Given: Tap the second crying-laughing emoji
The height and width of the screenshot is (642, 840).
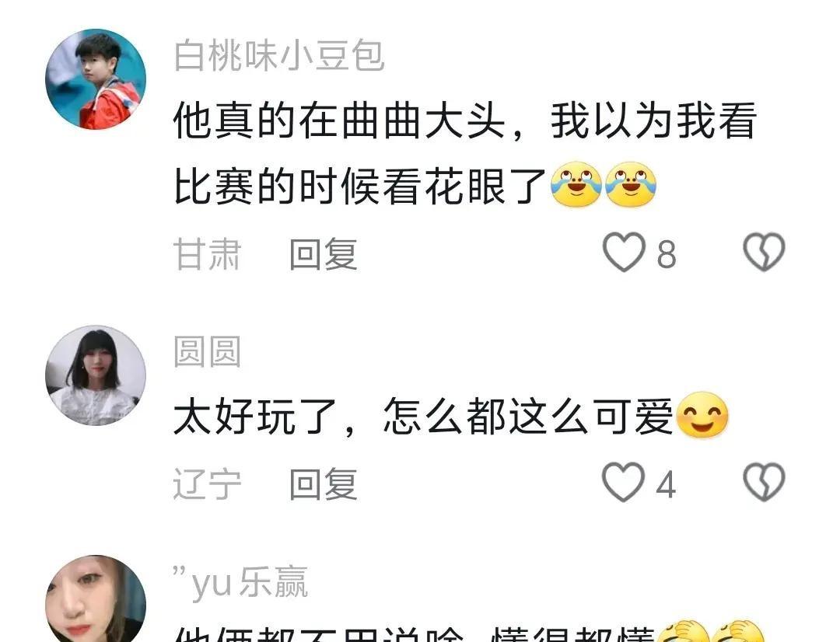Looking at the screenshot, I should tap(631, 185).
